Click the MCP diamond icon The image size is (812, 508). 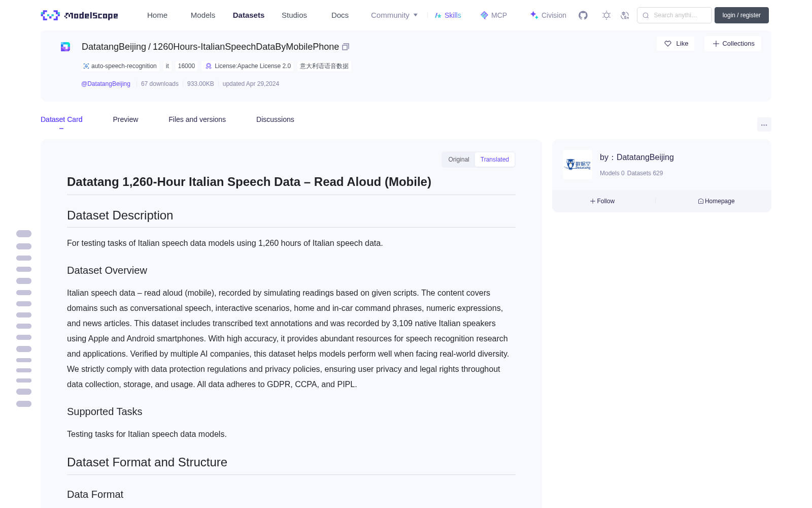click(x=484, y=15)
